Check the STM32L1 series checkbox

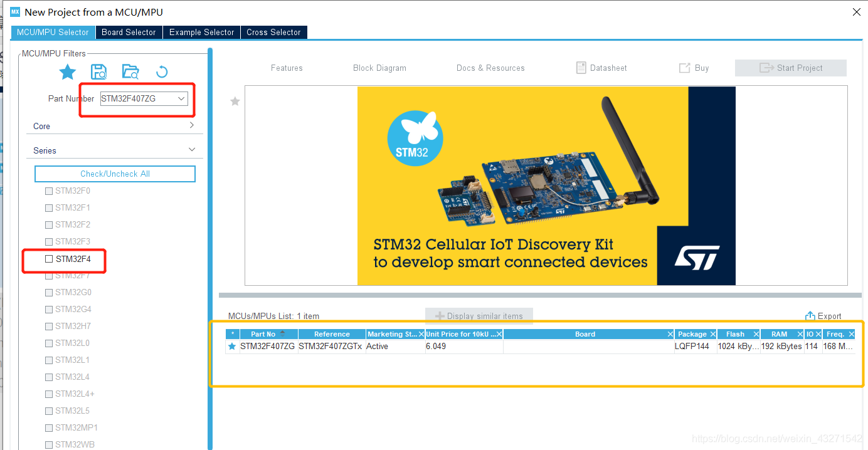click(49, 360)
